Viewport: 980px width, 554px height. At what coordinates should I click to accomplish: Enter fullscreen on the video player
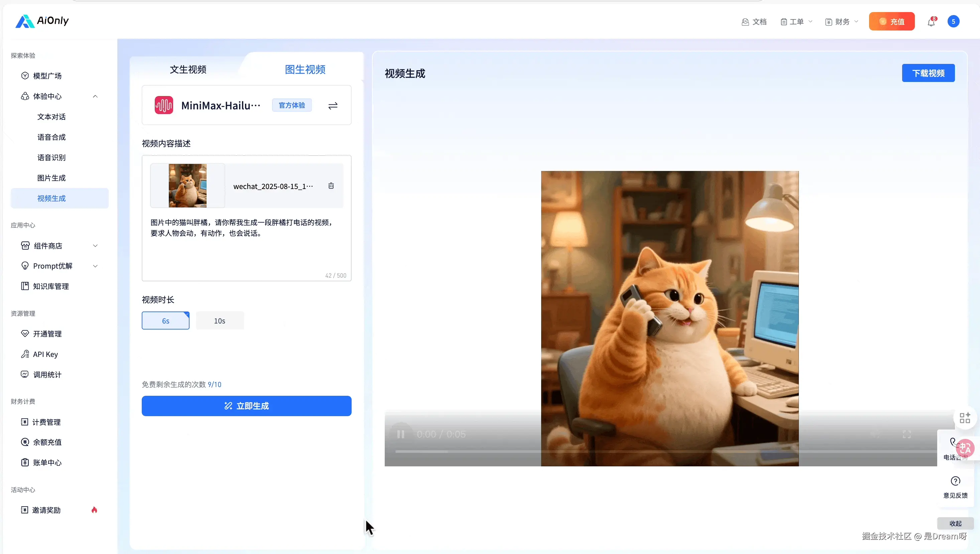click(x=907, y=434)
